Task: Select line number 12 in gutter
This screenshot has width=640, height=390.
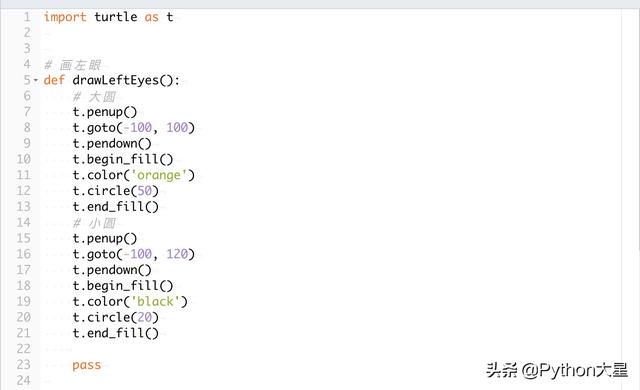Action: (x=24, y=191)
